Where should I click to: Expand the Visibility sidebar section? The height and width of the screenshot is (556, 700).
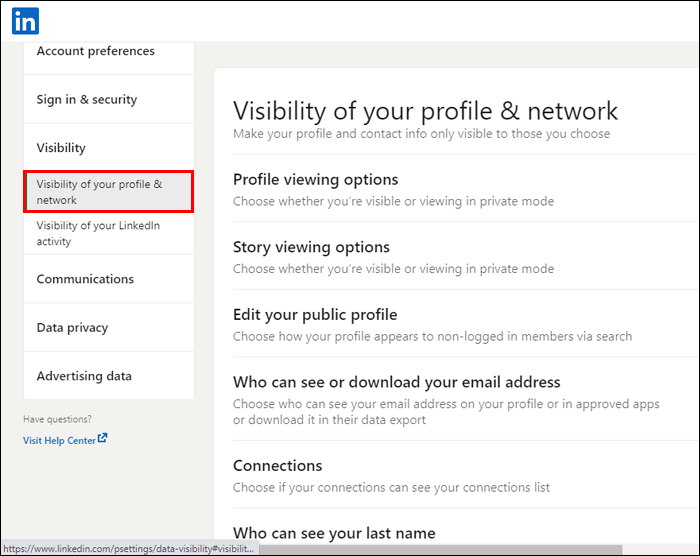point(61,148)
